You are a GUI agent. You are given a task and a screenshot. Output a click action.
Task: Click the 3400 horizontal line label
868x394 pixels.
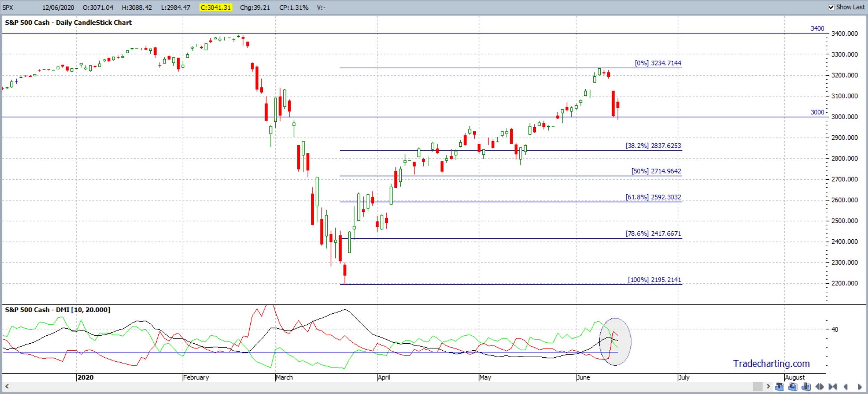[x=817, y=28]
